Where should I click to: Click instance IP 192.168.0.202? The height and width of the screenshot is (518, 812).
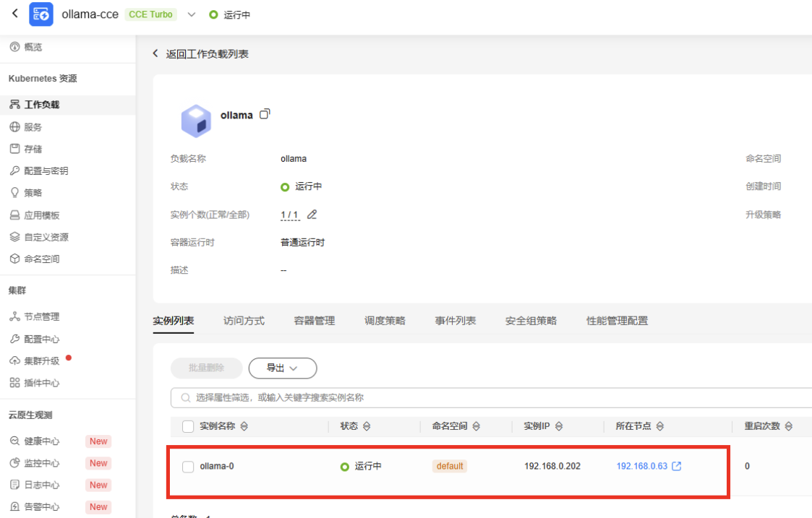[x=552, y=466]
